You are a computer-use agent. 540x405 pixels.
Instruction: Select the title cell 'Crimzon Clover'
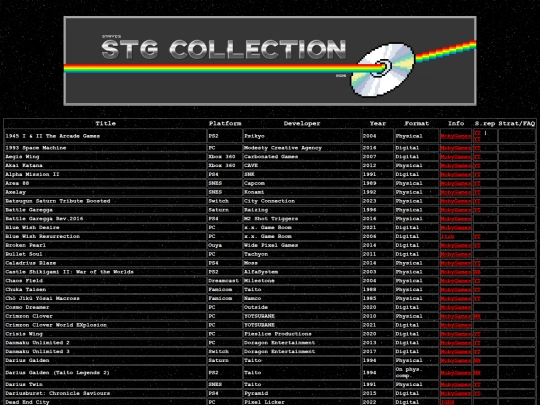pos(105,316)
